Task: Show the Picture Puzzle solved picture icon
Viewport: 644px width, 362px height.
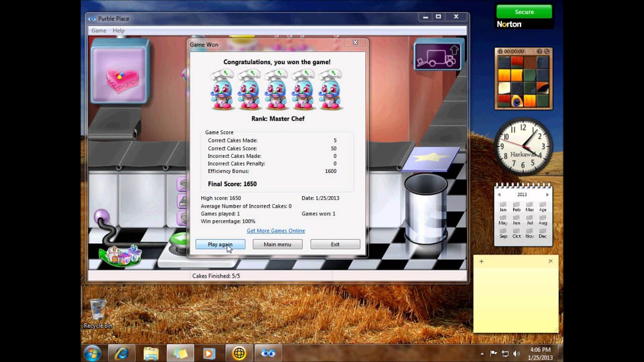Action: [539, 51]
